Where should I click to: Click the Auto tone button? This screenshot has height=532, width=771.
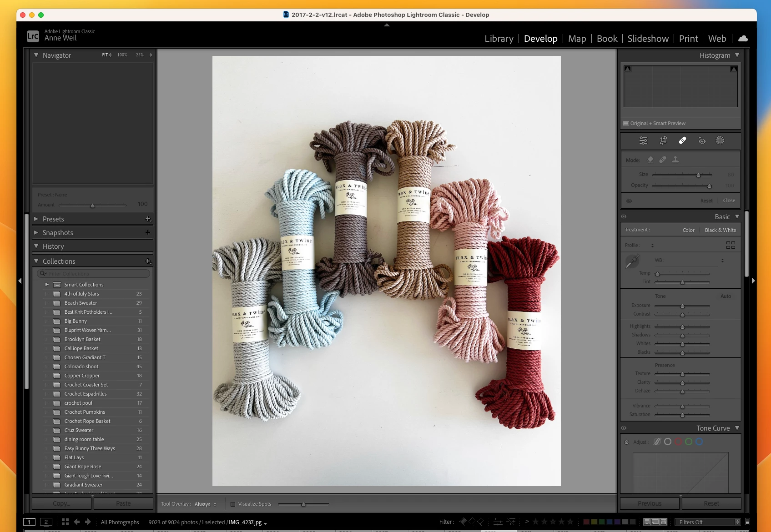(x=726, y=296)
